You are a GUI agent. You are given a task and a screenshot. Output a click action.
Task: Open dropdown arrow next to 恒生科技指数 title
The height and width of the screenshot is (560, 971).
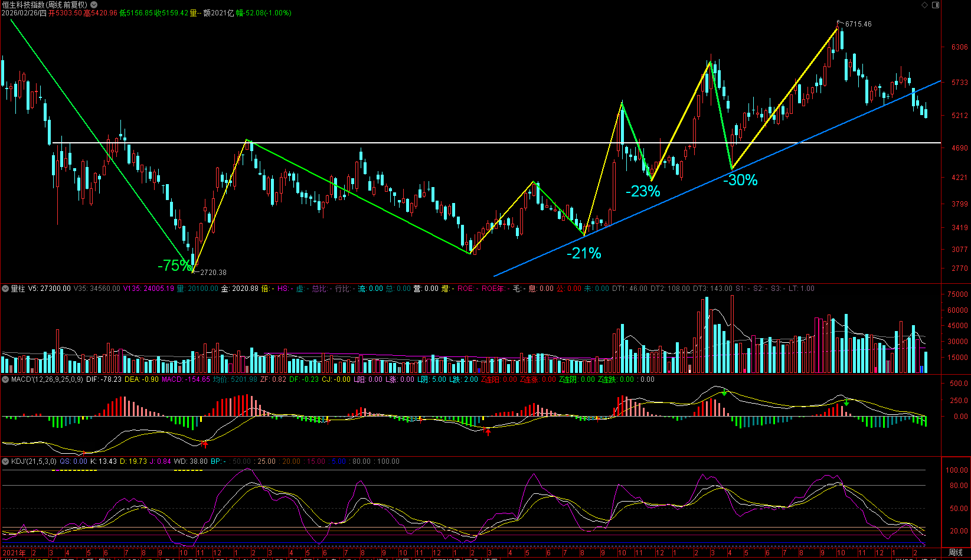coord(94,5)
